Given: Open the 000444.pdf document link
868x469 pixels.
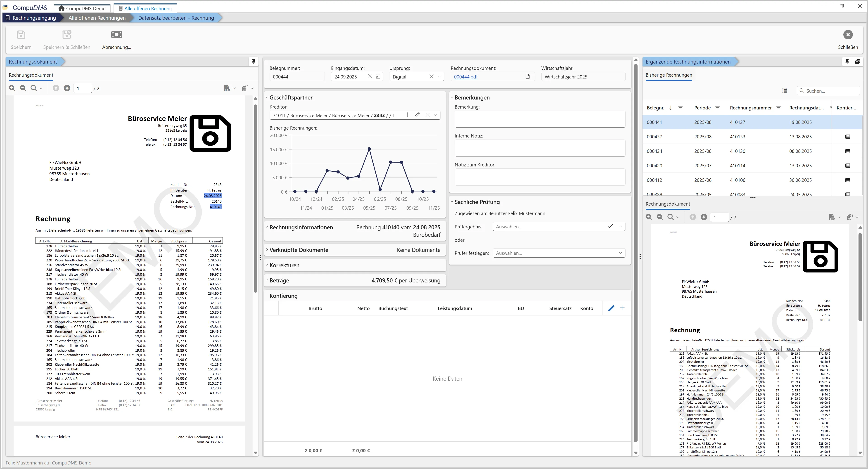Looking at the screenshot, I should (466, 77).
